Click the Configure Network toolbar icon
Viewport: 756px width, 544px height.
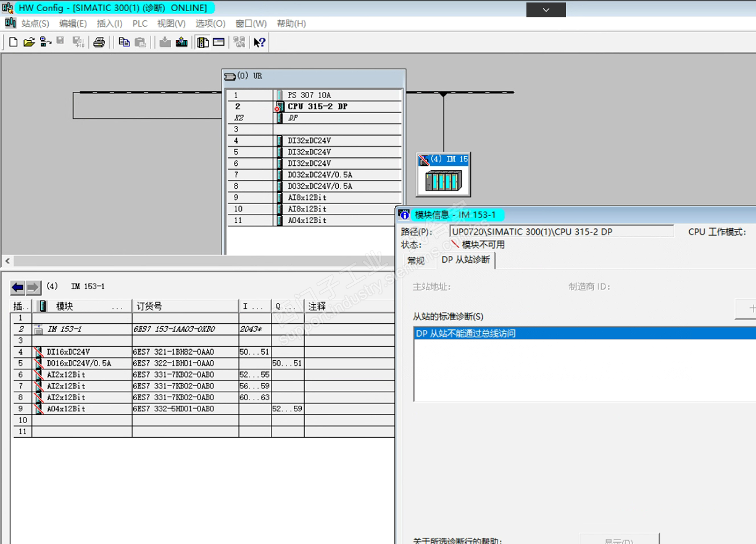(239, 43)
